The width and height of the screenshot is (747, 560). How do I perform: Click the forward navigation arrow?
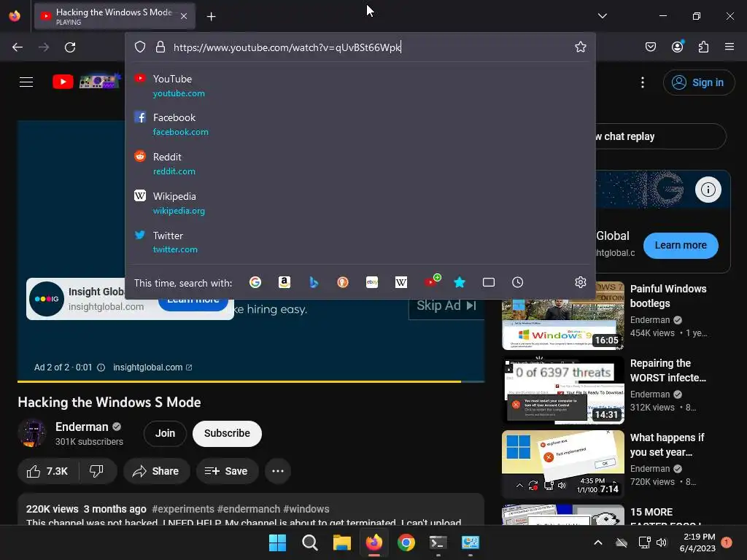(x=44, y=47)
